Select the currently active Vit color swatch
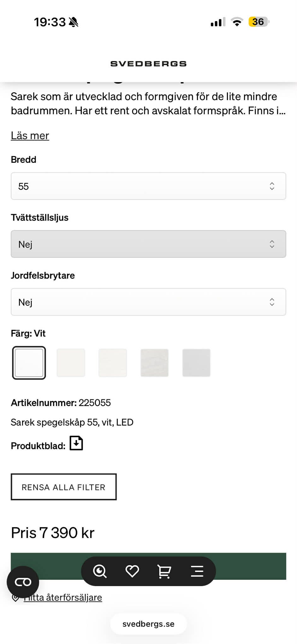This screenshot has height=644, width=297. (29, 363)
